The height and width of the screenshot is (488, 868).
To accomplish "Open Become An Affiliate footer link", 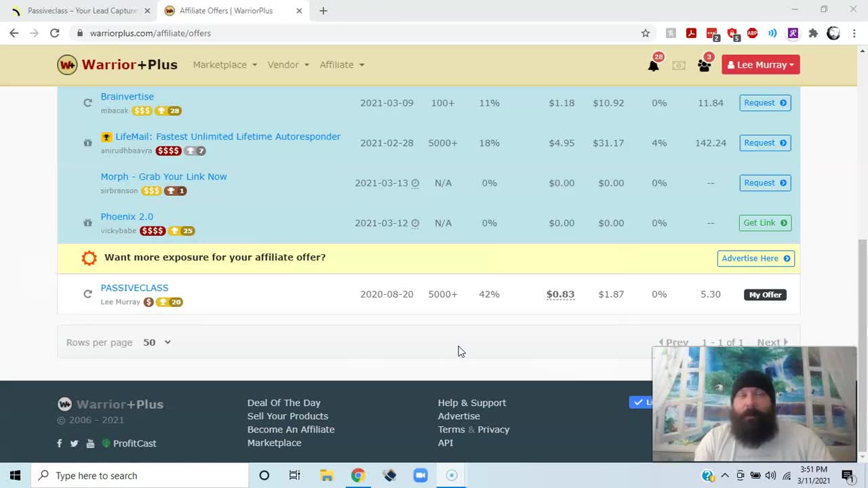I will coord(291,429).
